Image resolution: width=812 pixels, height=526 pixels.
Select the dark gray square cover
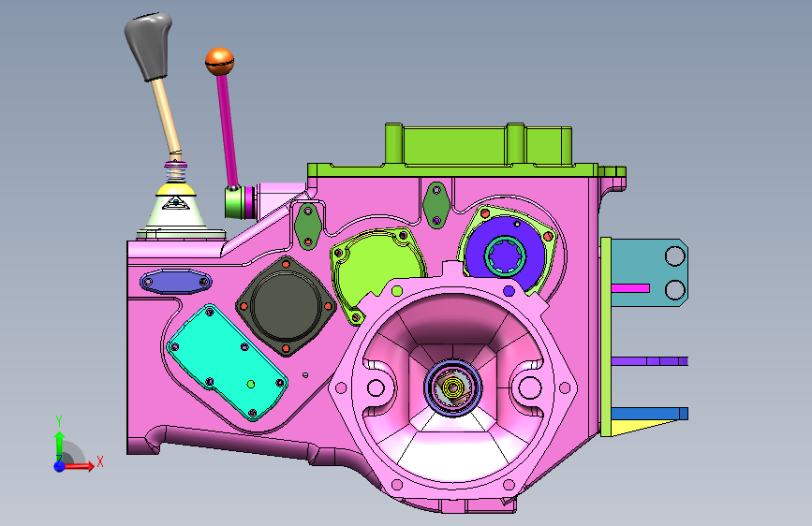(286, 305)
